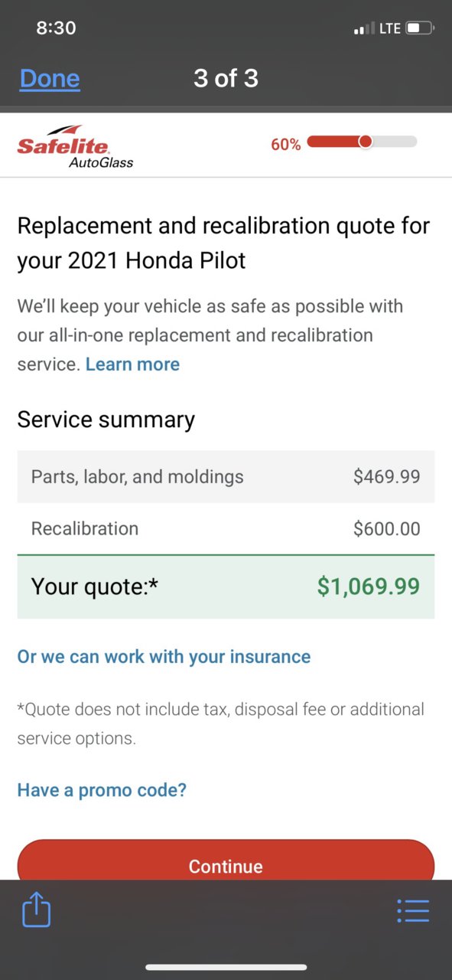
Task: Tap the LTE network indicator
Action: tap(389, 28)
